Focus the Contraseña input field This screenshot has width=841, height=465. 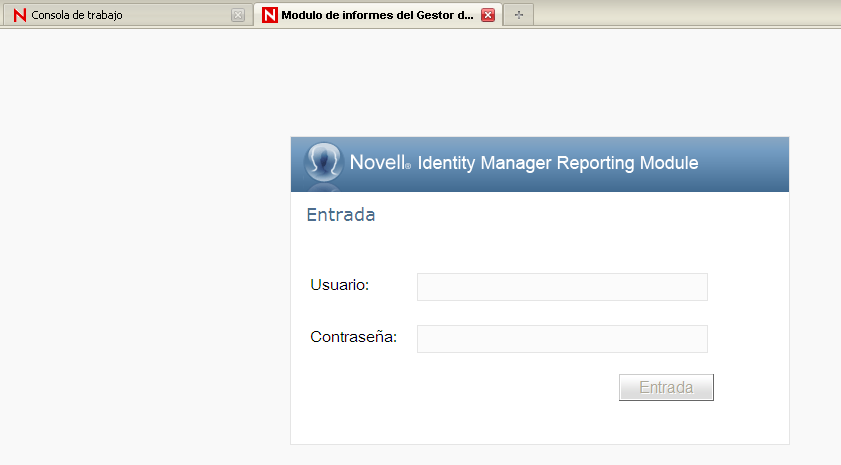click(562, 339)
